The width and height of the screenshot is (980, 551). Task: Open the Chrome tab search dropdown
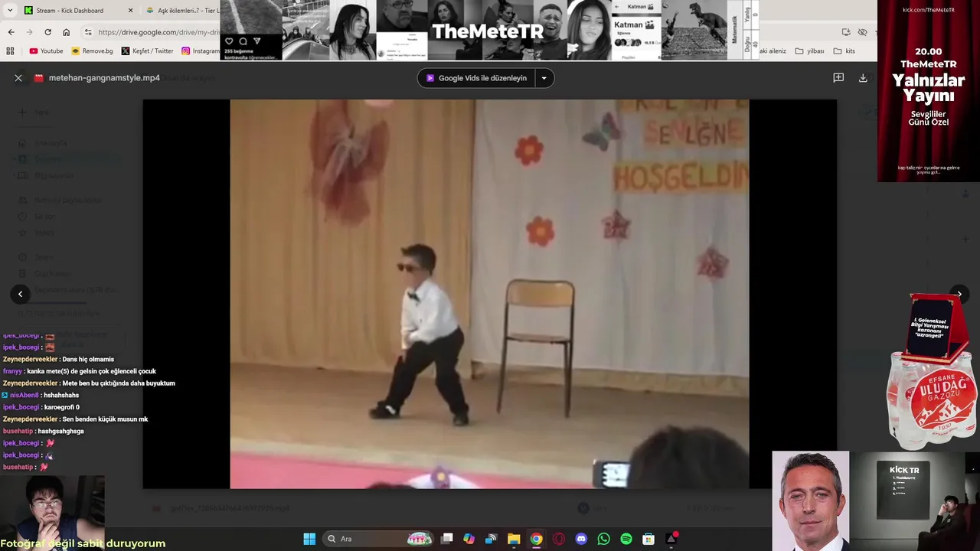click(10, 11)
